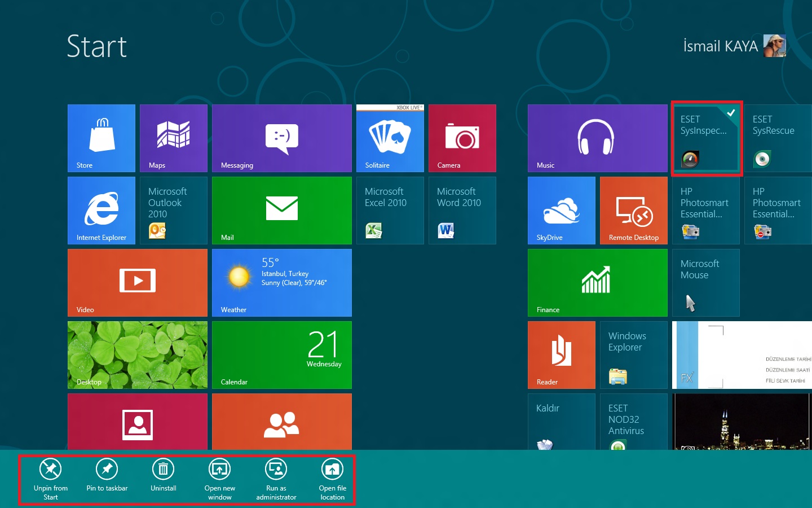Uncheck the selected ESET SysInspector tile
This screenshot has width=812, height=508.
(706, 138)
